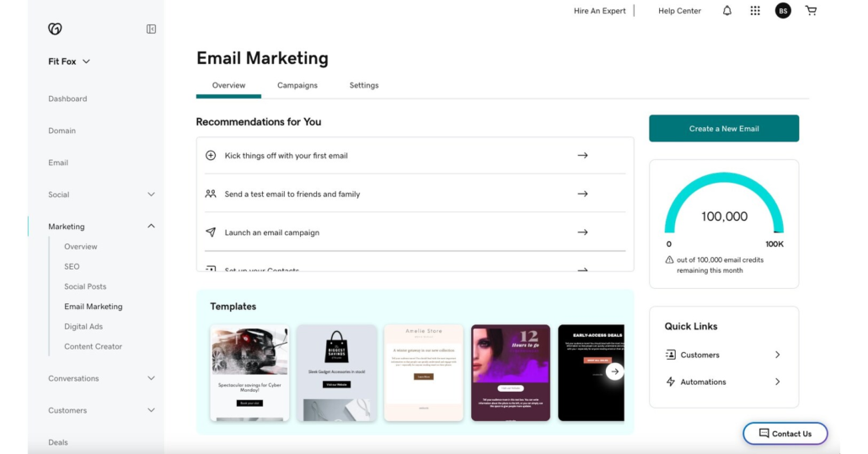
Task: Select the Early-Access Deals template
Action: coord(591,372)
